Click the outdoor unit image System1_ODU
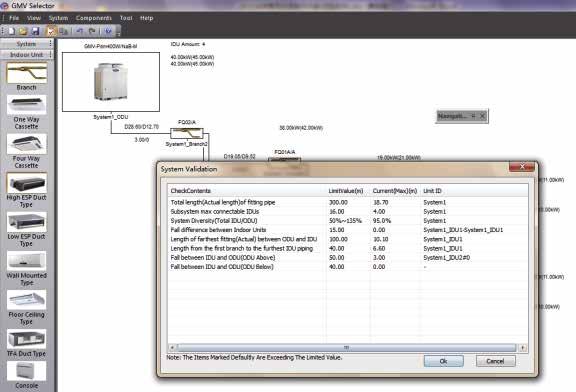 pyautogui.click(x=111, y=82)
